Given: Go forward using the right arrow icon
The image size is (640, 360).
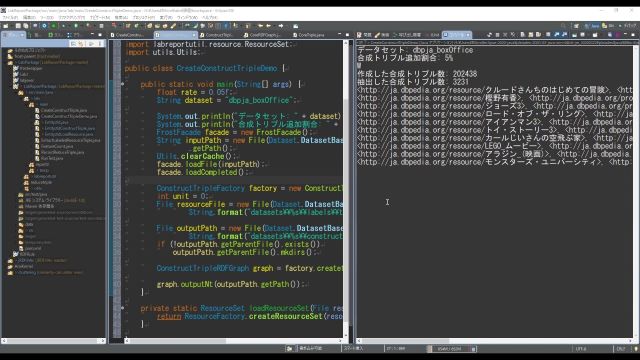Looking at the screenshot, I should [281, 26].
